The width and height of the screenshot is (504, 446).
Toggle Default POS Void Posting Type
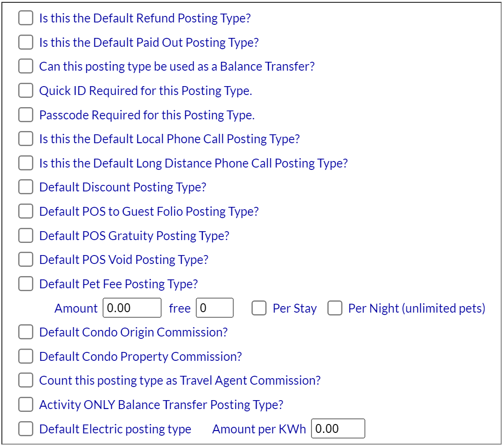tap(26, 259)
